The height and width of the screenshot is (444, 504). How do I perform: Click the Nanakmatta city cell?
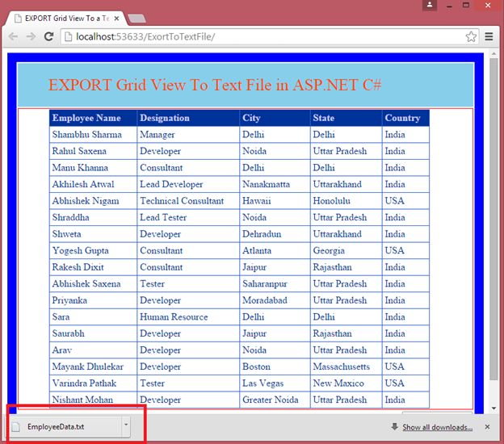(x=275, y=184)
